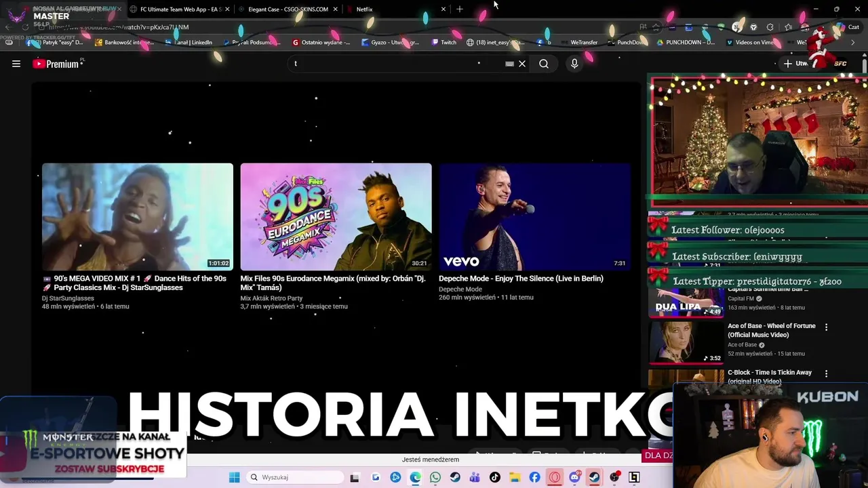The width and height of the screenshot is (868, 488).
Task: Open Discord from the taskbar
Action: point(574,478)
